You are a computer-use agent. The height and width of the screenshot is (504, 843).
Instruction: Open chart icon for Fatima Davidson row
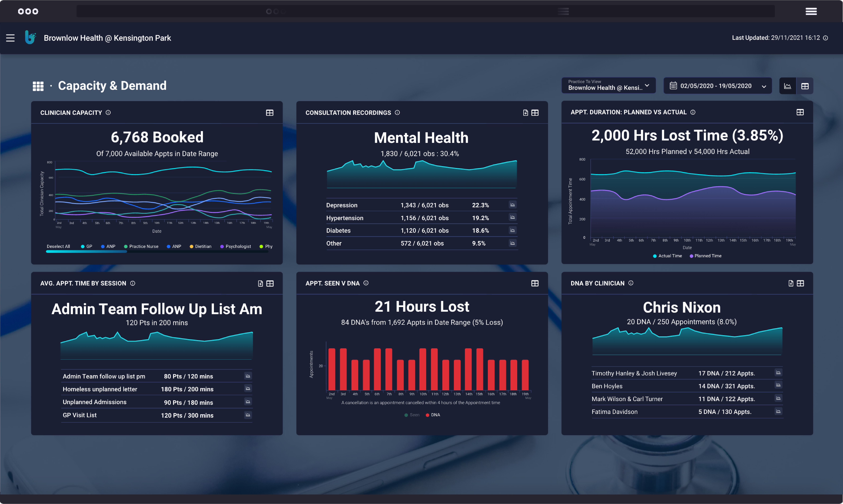tap(778, 411)
